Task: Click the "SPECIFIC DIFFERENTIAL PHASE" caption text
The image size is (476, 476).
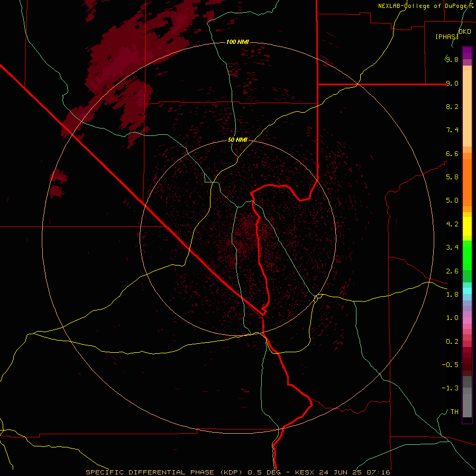Action: (149, 472)
